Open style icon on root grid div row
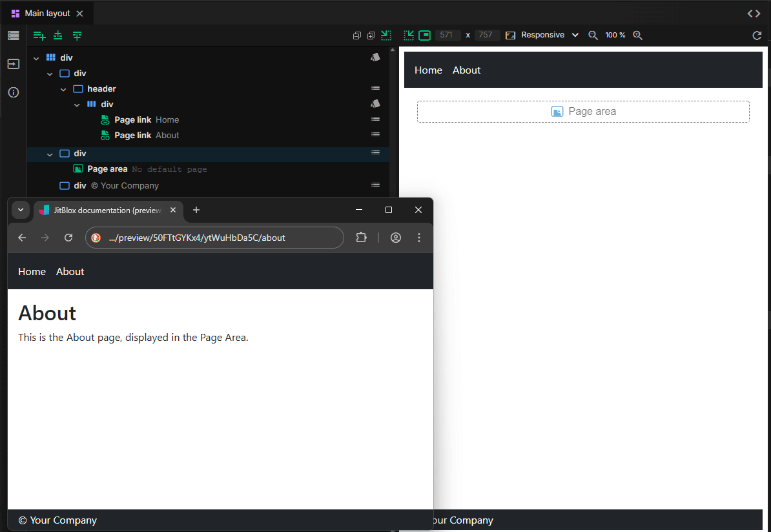Image resolution: width=771 pixels, height=532 pixels. click(375, 57)
